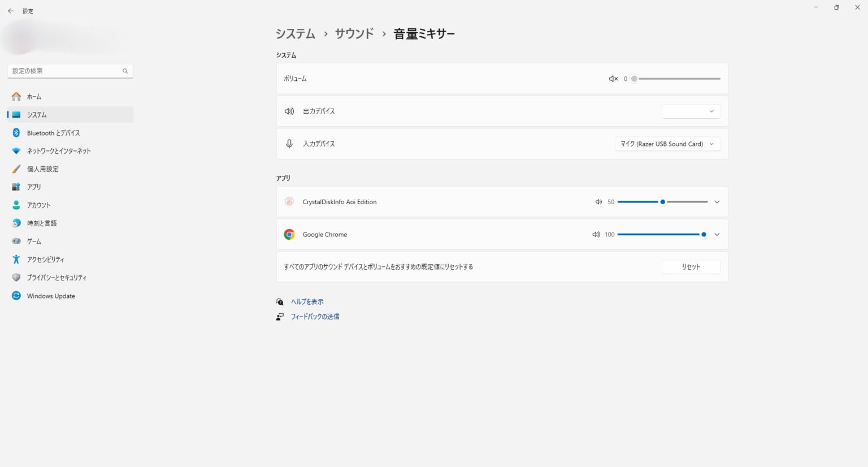Screen dimensions: 868x467
Task: Open the Windows Update sidebar icon
Action: tap(16, 296)
